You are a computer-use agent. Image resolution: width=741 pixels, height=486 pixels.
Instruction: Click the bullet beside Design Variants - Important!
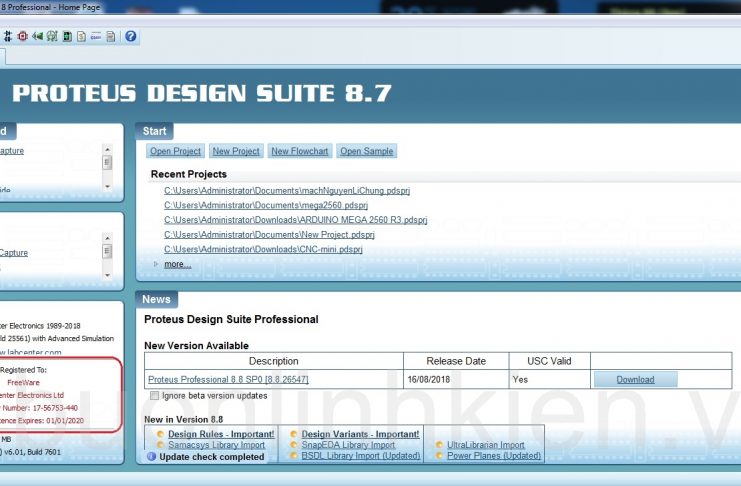[293, 434]
